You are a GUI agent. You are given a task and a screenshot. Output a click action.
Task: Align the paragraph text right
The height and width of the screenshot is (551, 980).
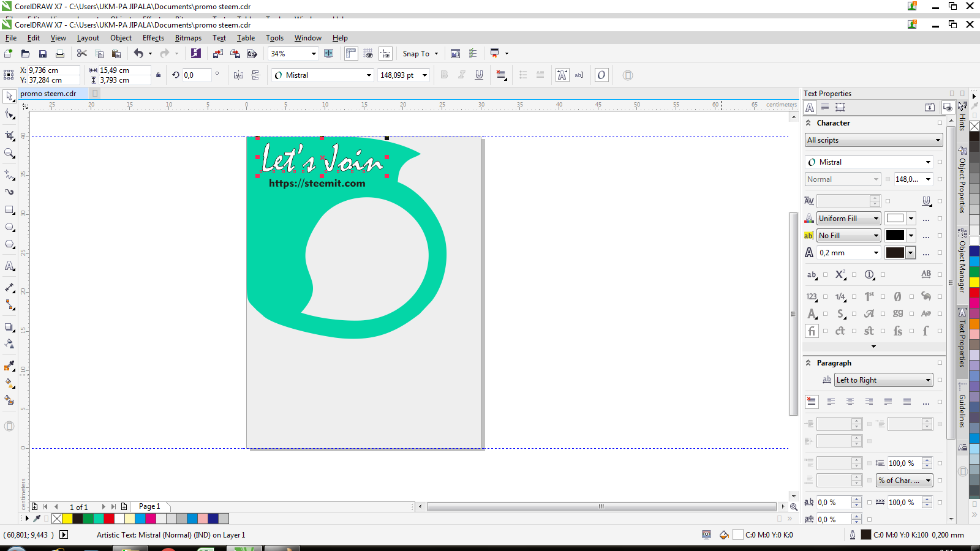pos(869,402)
